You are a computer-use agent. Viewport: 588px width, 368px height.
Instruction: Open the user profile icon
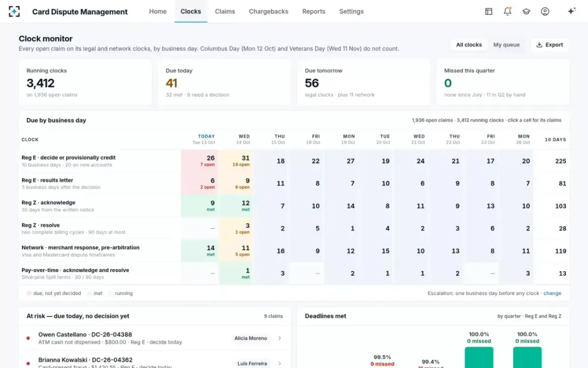coord(545,11)
